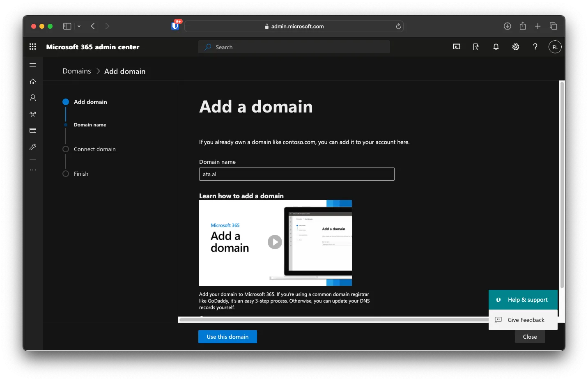The width and height of the screenshot is (588, 381).
Task: Click Use this domain button
Action: [227, 337]
